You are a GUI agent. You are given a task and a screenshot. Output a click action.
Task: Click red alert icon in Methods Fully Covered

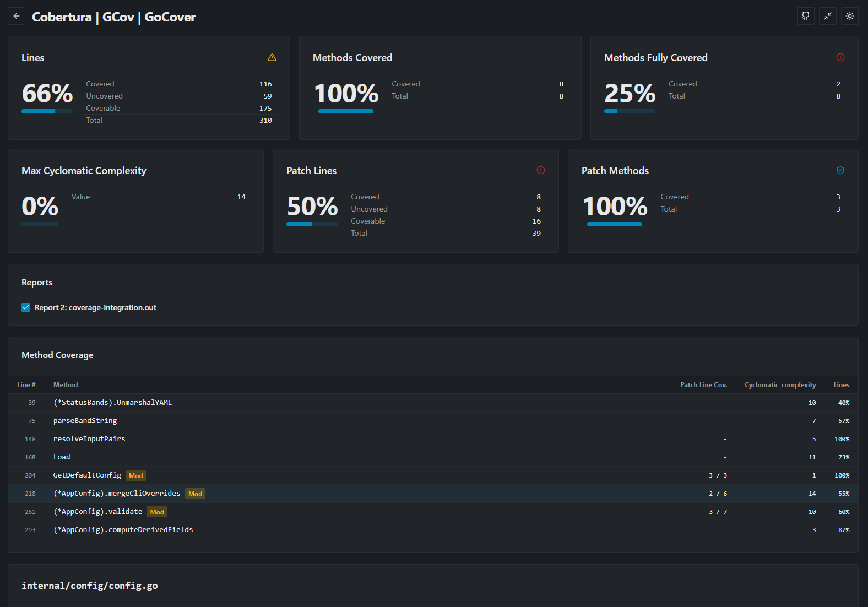(840, 57)
